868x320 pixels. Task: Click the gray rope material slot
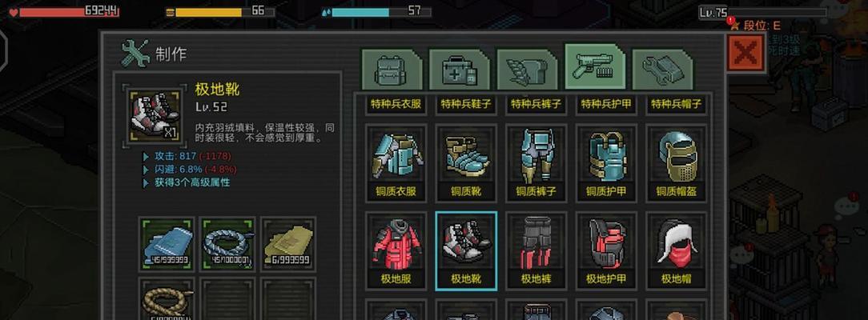(x=227, y=244)
